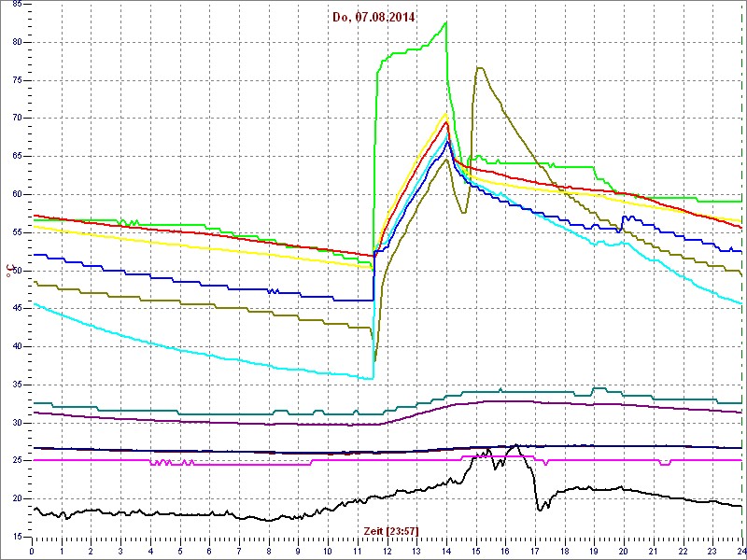Screen dimensions: 747x560
Task: Select the 30 value on the temperature axis
Action: click(15, 423)
